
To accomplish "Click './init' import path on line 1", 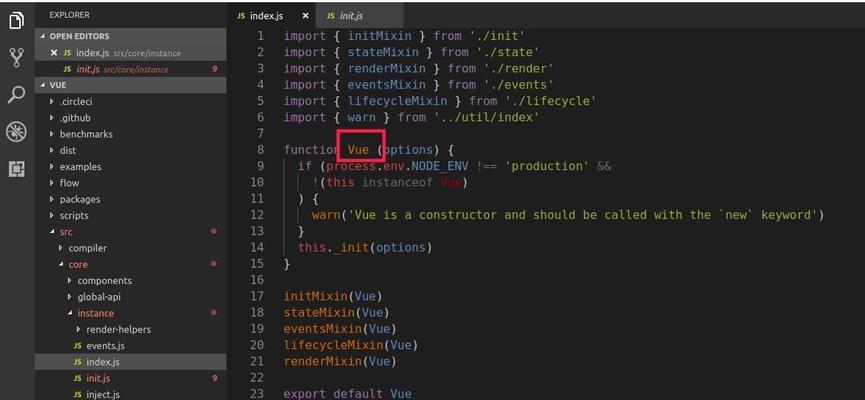I will point(496,36).
